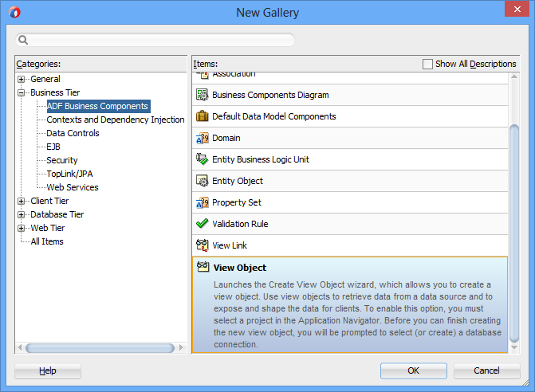This screenshot has height=392, width=535.
Task: Select All Items in categories tree
Action: 47,241
